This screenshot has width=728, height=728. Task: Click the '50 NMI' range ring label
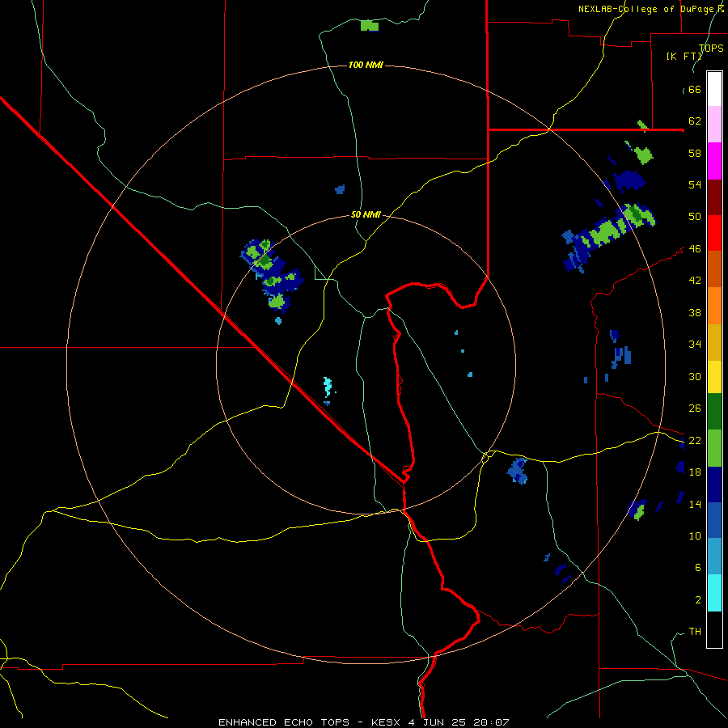(366, 214)
